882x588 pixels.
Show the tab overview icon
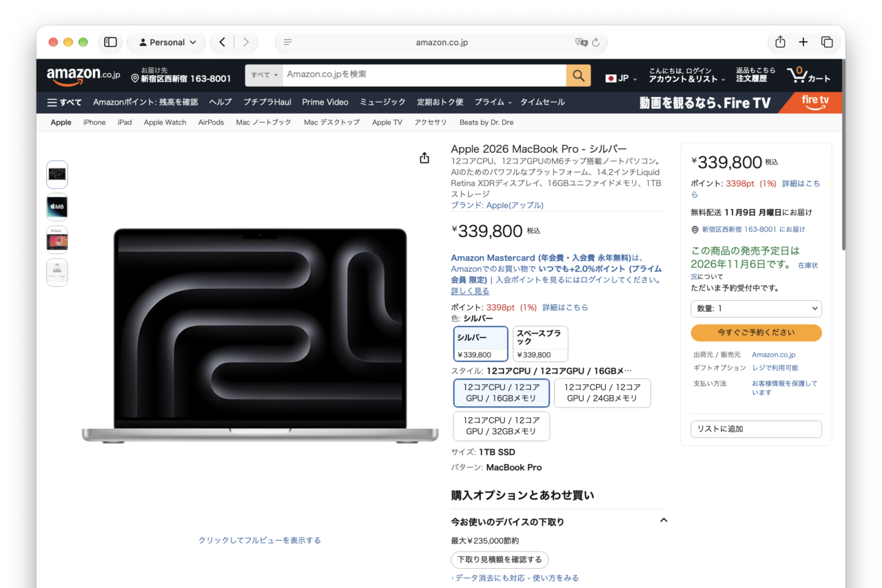coord(827,42)
